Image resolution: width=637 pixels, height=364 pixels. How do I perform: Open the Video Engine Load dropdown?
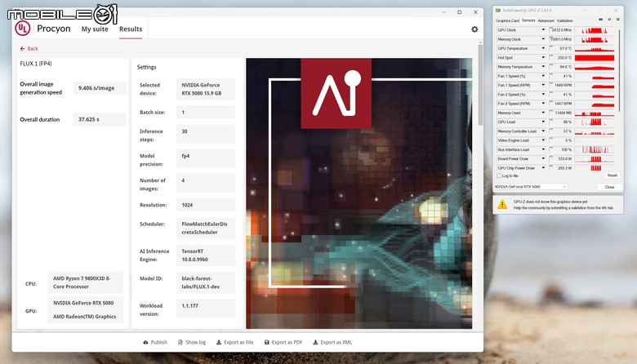click(543, 140)
